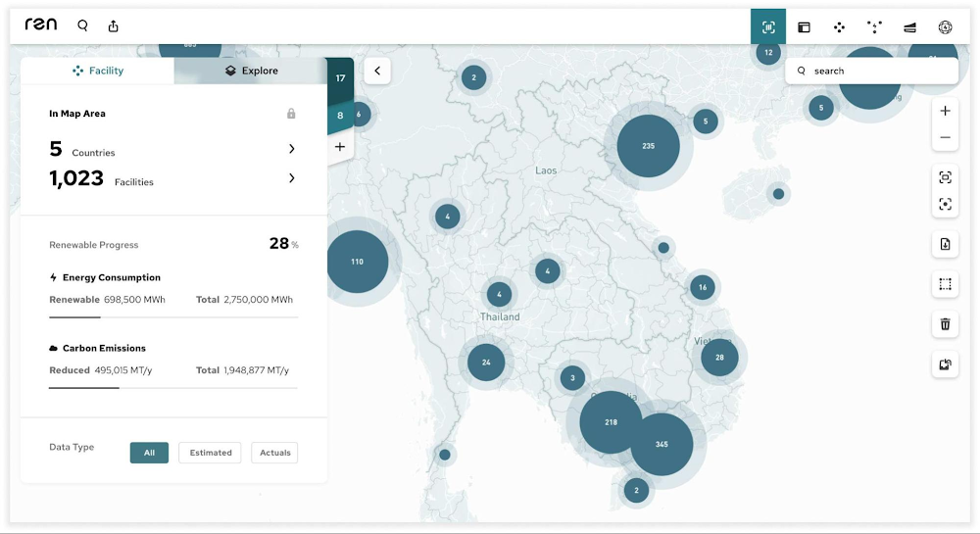Click the ren logo

click(x=40, y=24)
